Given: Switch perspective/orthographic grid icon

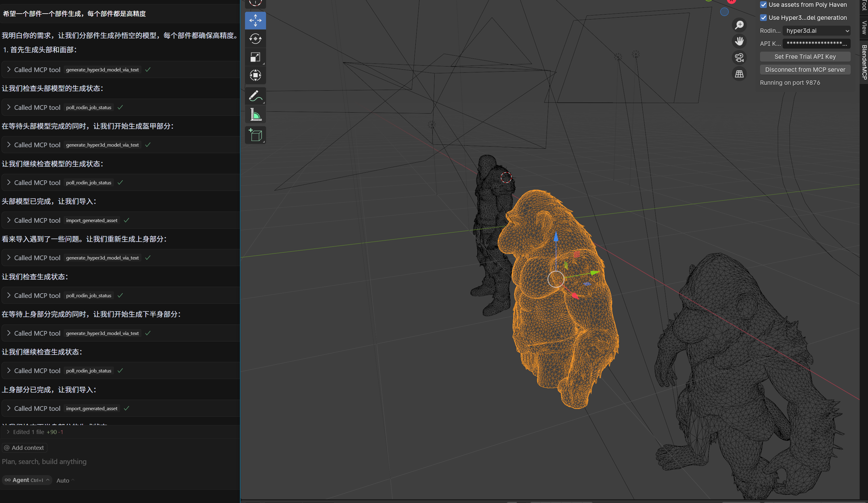Looking at the screenshot, I should point(739,74).
